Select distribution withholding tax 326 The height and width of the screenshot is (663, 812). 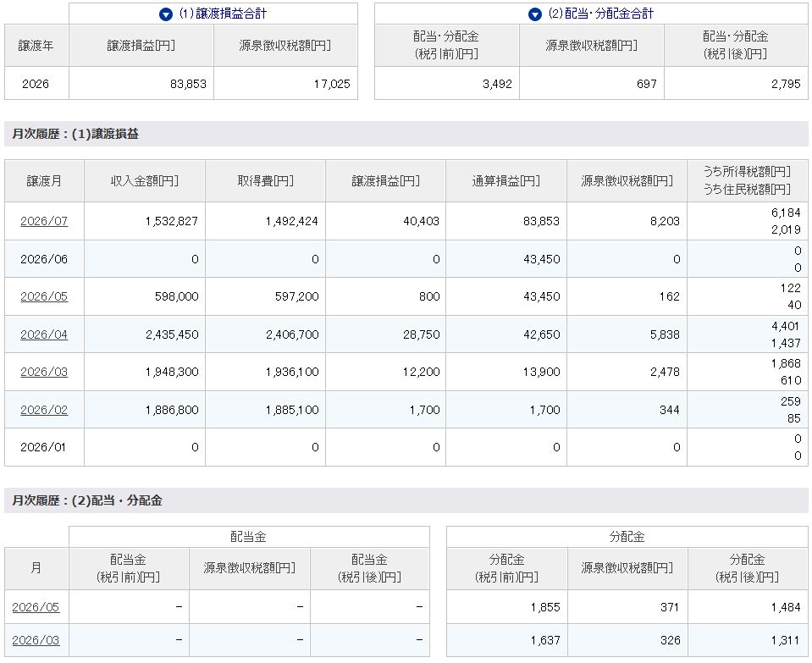tap(670, 640)
